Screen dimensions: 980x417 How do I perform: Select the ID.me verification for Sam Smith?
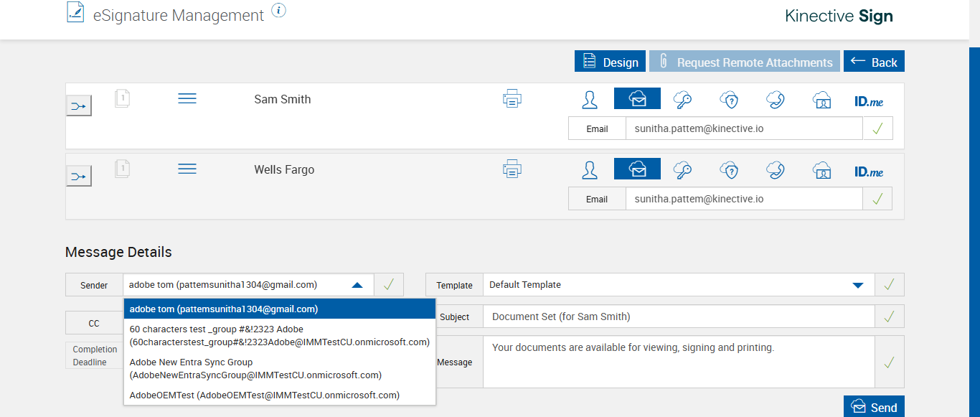868,102
